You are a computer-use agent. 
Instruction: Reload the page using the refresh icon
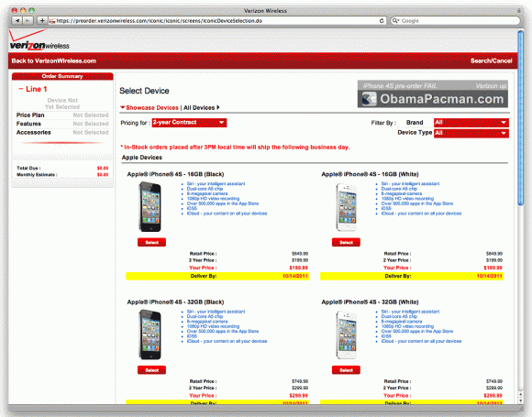pos(382,21)
